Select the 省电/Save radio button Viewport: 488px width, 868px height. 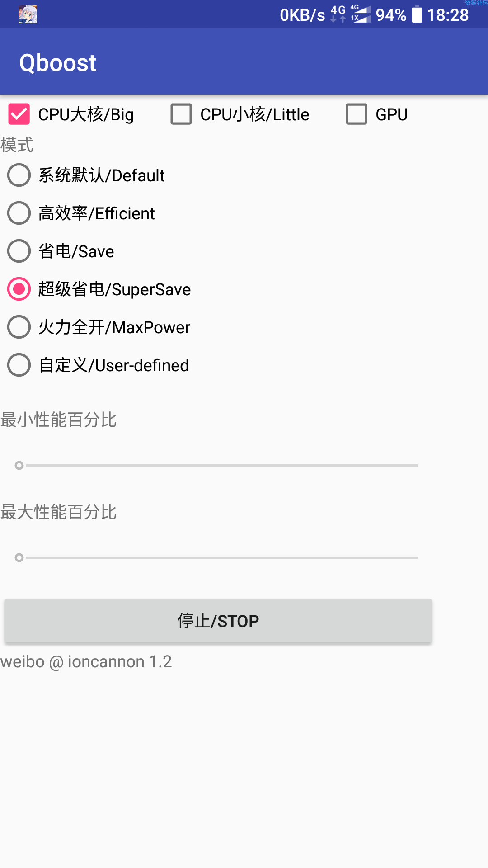(61, 251)
